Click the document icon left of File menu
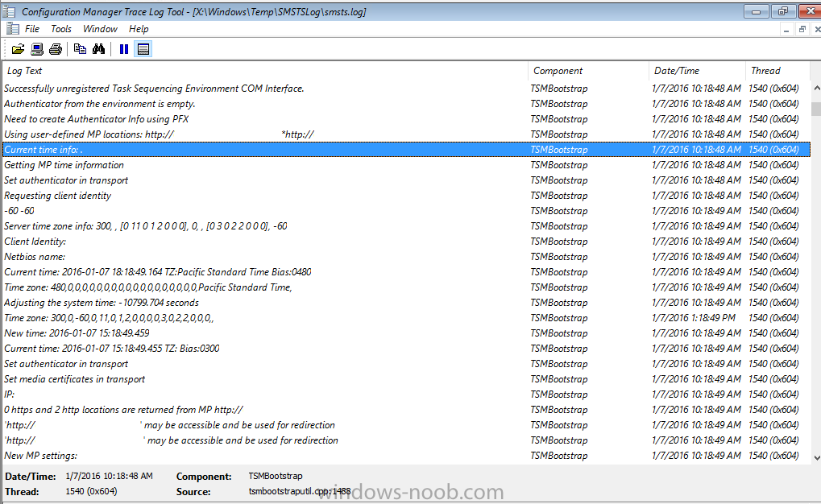 [x=12, y=29]
